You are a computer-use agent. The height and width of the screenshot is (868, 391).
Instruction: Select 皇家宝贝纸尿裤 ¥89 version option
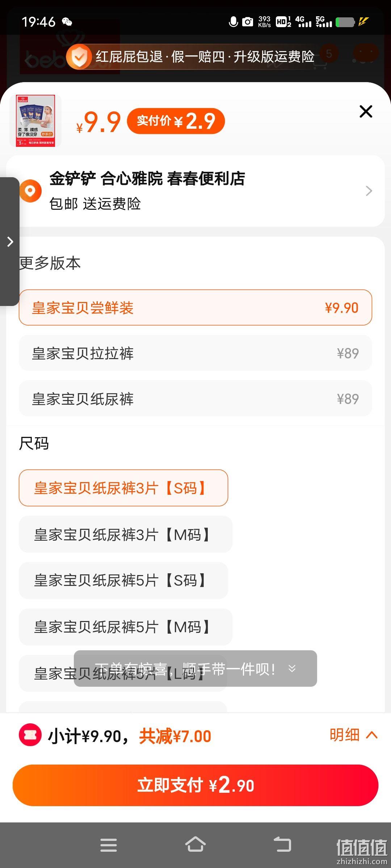[x=195, y=399]
